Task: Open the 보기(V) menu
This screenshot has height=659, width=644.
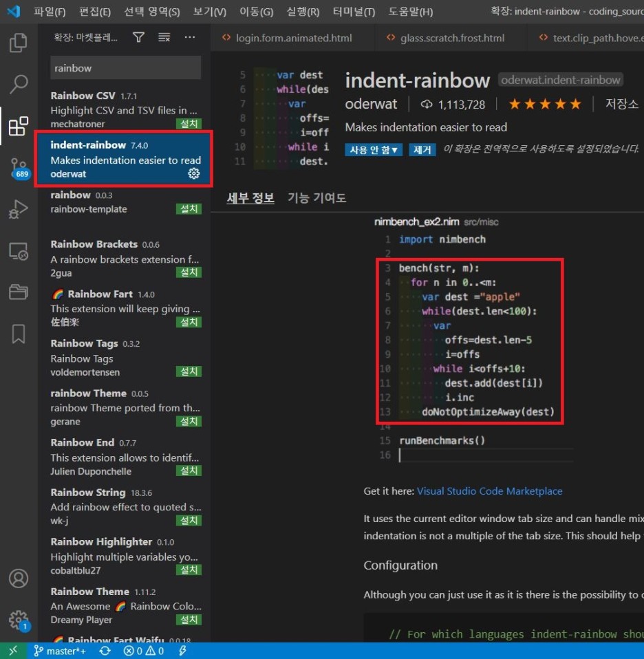Action: [209, 11]
